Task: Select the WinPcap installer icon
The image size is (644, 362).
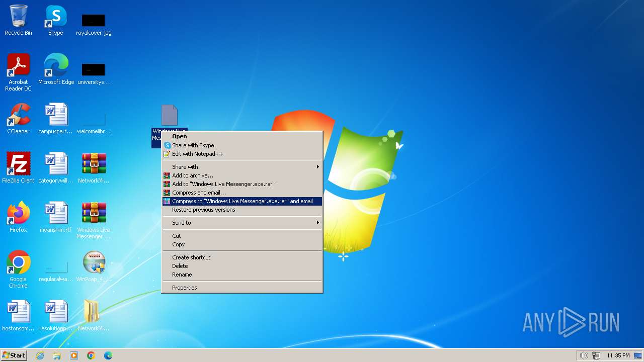Action: [x=94, y=266]
